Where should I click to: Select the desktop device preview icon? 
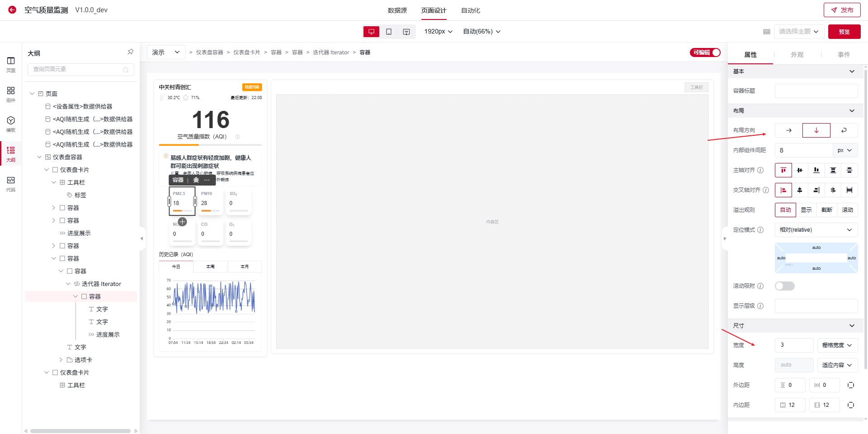pyautogui.click(x=371, y=32)
